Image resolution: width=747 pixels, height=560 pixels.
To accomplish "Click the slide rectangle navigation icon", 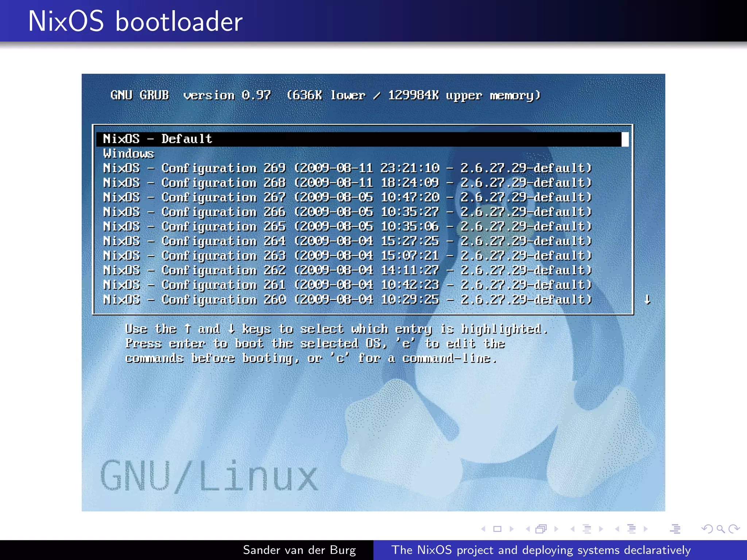I will coord(498,529).
